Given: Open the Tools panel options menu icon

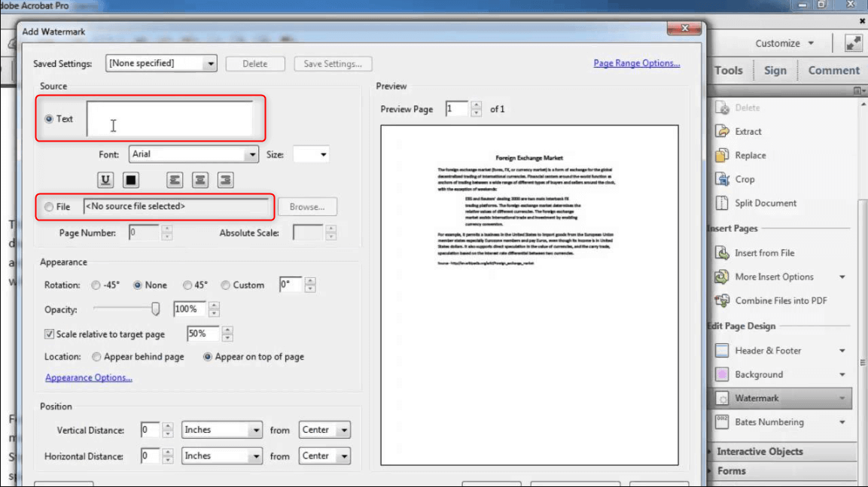Looking at the screenshot, I should 858,90.
